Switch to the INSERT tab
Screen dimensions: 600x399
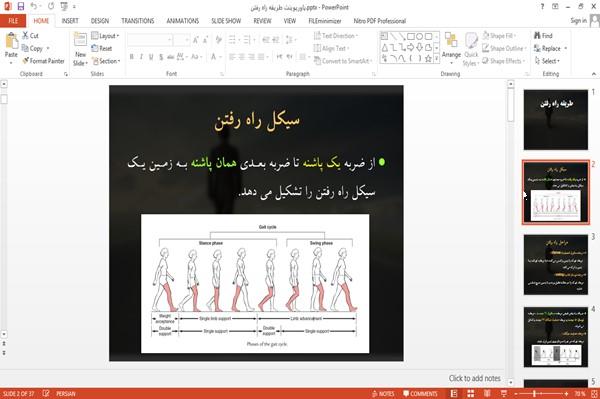(x=70, y=21)
